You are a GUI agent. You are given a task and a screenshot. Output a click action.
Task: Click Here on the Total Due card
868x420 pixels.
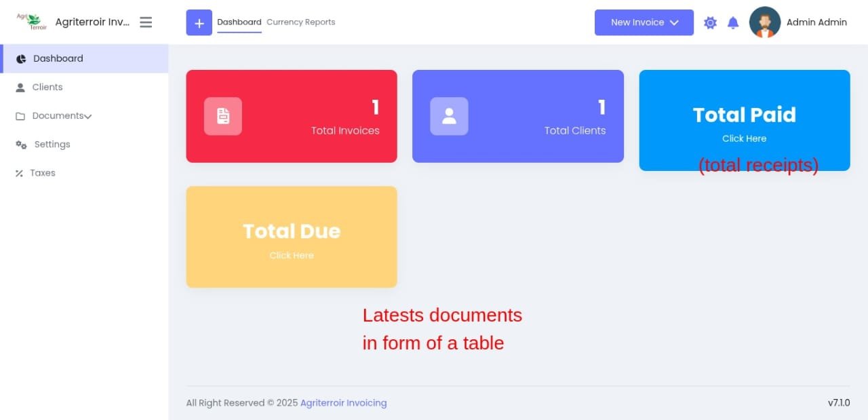click(x=292, y=256)
